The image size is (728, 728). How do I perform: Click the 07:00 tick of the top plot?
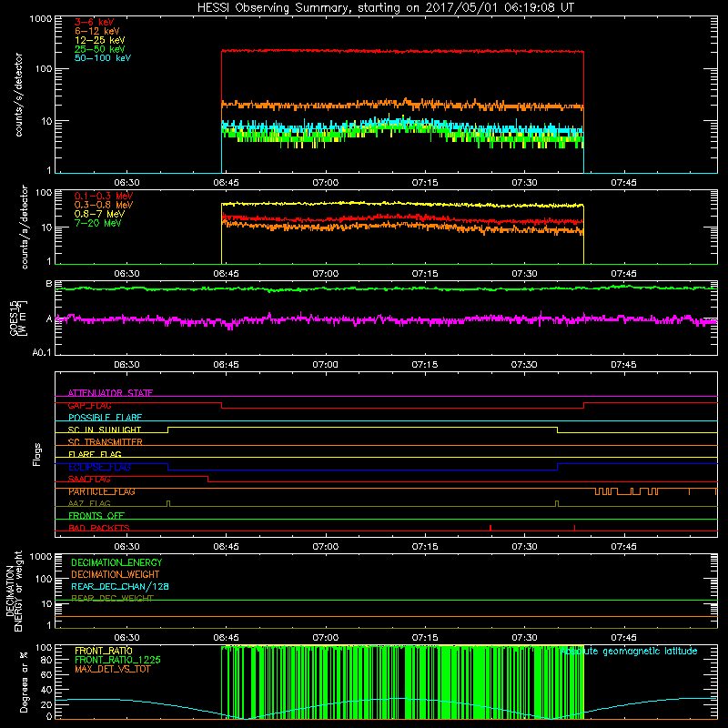coord(326,183)
